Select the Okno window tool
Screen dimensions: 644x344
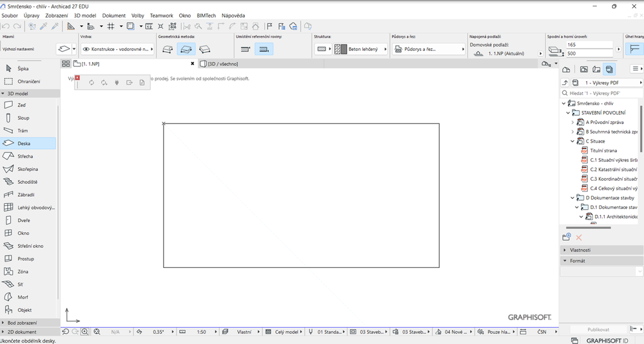(x=23, y=233)
